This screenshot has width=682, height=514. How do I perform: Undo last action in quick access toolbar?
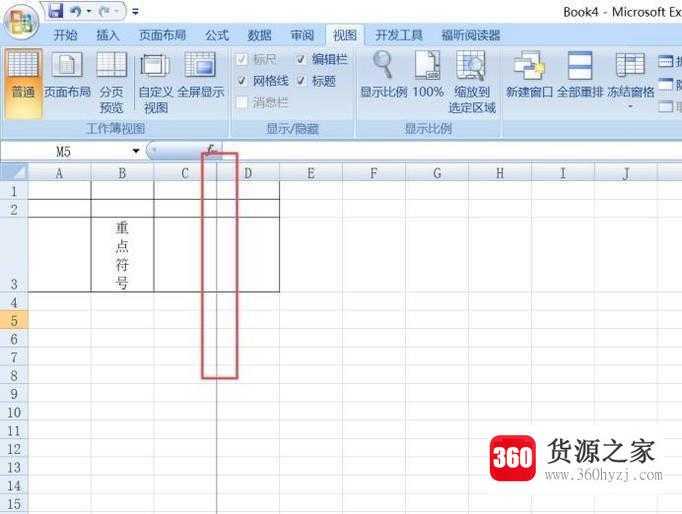[x=76, y=11]
